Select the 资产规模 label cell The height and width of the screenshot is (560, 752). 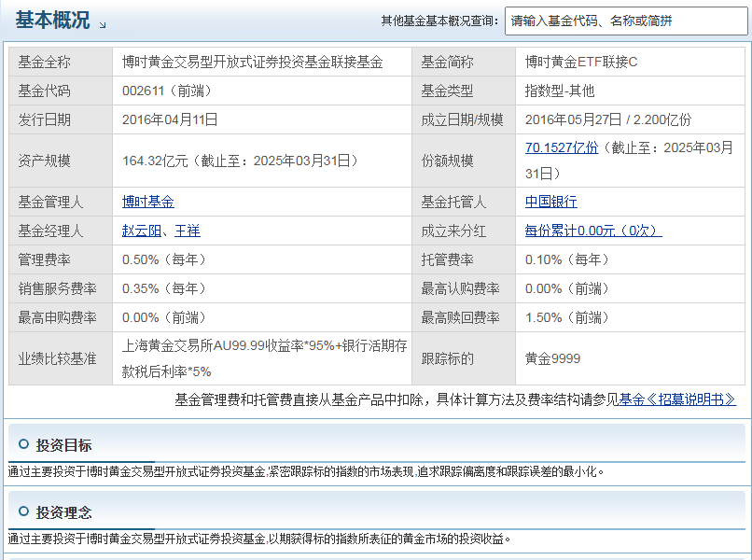[x=61, y=161]
